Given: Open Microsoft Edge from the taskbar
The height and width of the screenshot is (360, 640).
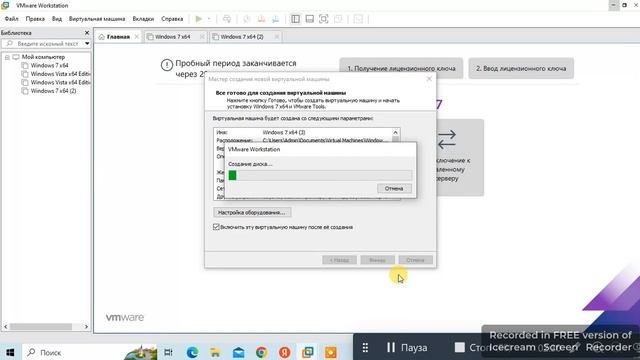Looking at the screenshot, I should (x=192, y=352).
